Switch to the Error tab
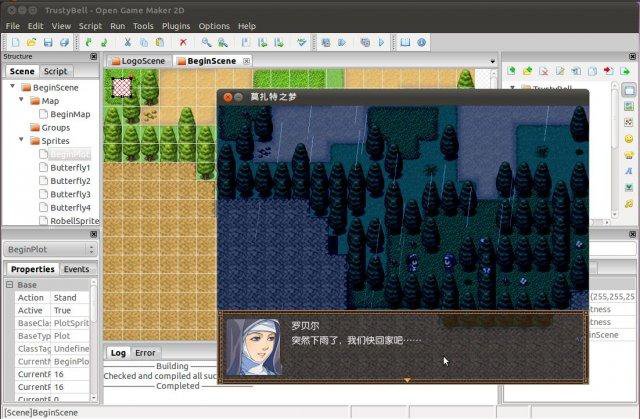640x419 pixels. coord(145,352)
